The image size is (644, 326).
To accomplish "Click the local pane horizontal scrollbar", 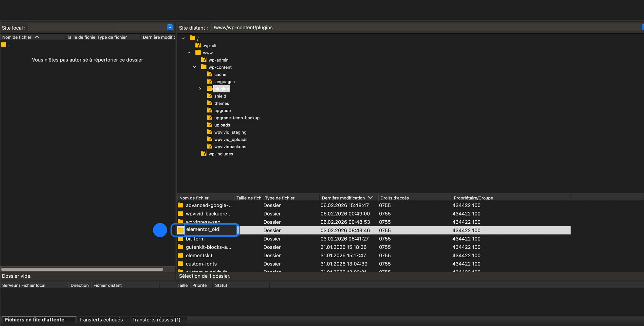I will click(82, 269).
